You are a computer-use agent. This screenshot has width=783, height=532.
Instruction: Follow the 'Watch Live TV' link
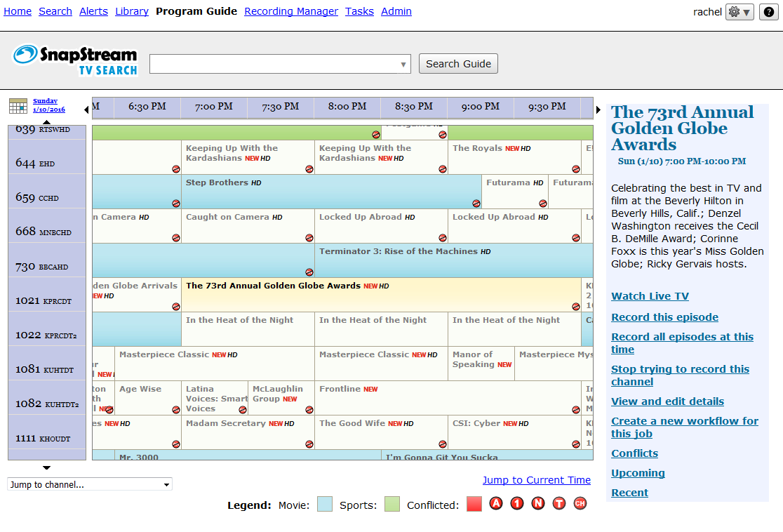650,296
